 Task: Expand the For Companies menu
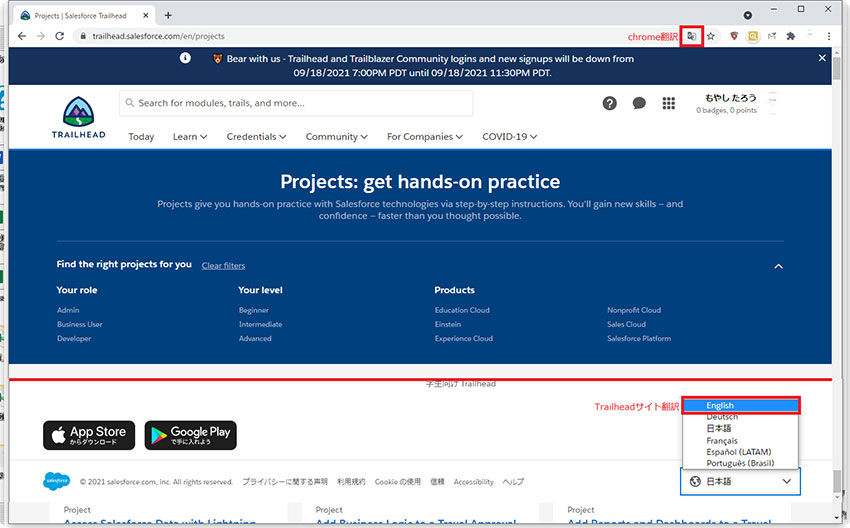pos(425,137)
